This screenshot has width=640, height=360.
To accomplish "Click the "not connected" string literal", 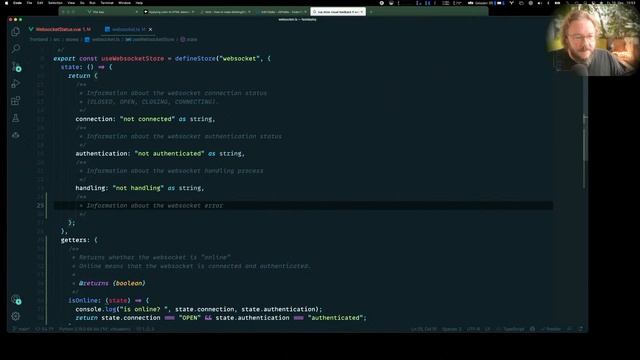I will (147, 119).
